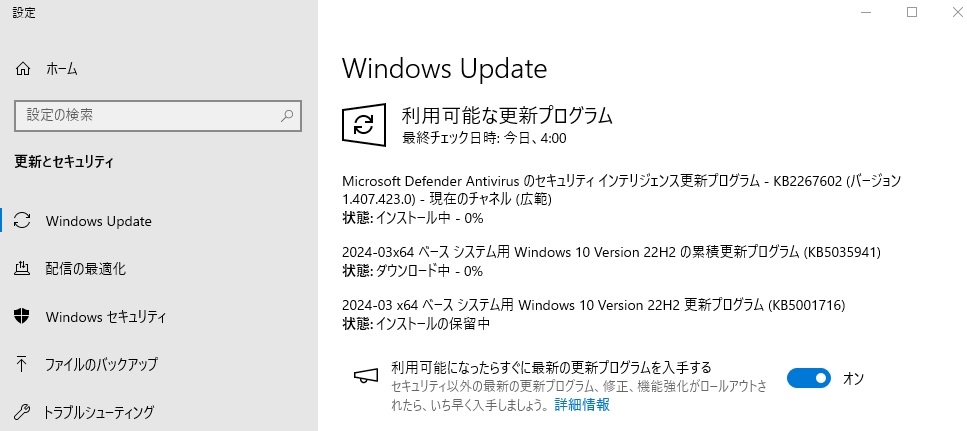Open 配信の最適化 settings page
Viewport: 967px width, 431px height.
point(86,269)
